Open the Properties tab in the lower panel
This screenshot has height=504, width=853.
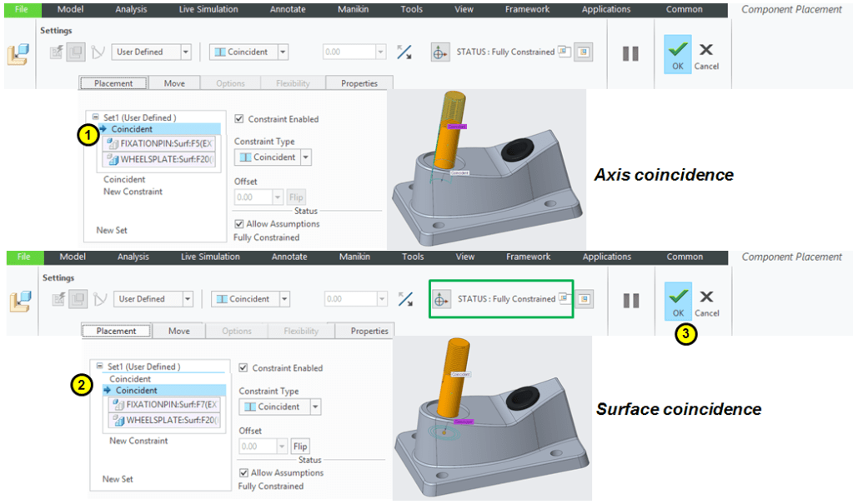[x=369, y=331]
